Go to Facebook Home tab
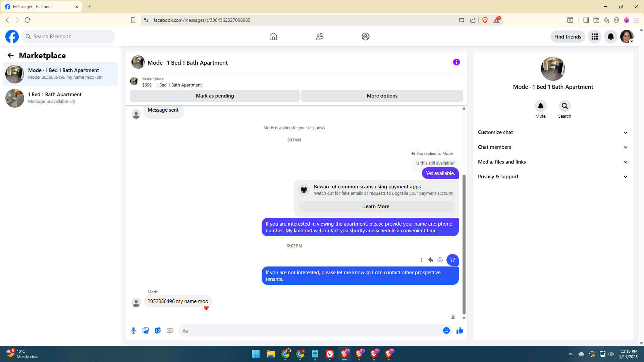 coord(273,37)
